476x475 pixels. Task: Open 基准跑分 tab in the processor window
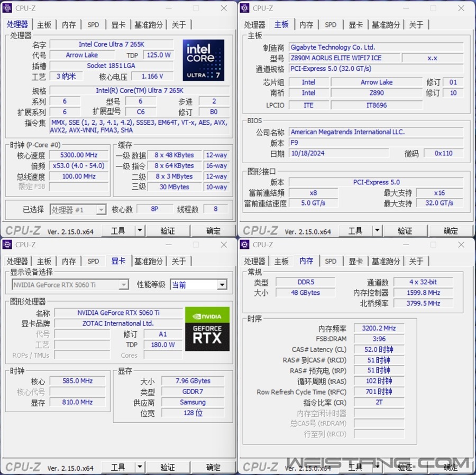[149, 25]
